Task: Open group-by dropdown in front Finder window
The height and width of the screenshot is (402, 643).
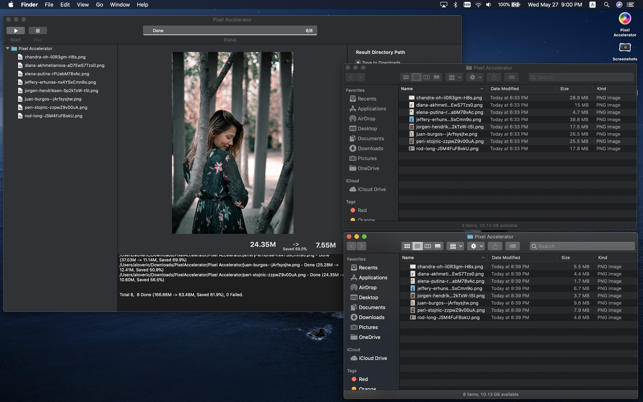Action: 455,246
